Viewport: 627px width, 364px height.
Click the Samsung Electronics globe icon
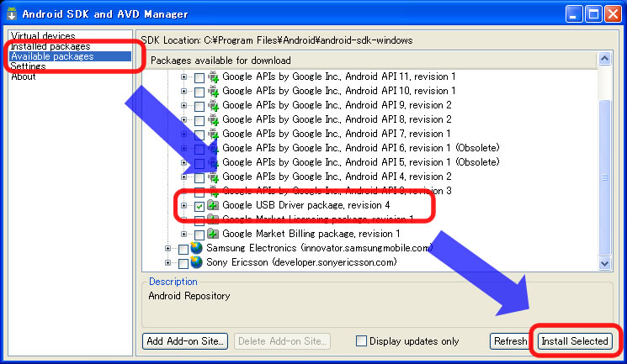[x=196, y=248]
